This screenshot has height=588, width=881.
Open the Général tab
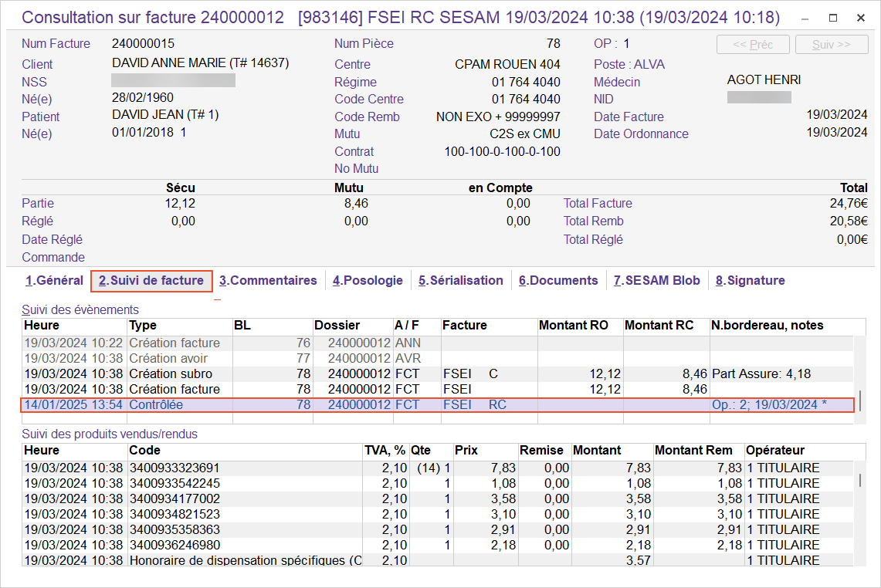(54, 281)
